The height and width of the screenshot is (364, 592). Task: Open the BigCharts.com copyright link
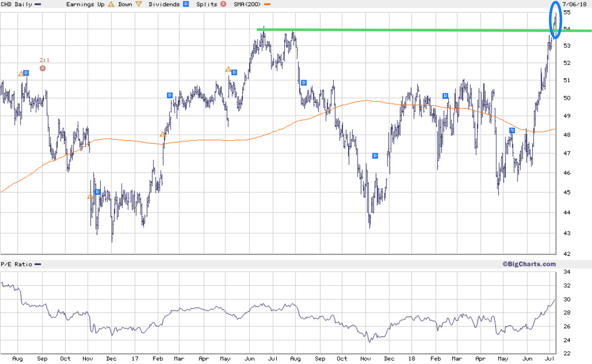tap(529, 264)
